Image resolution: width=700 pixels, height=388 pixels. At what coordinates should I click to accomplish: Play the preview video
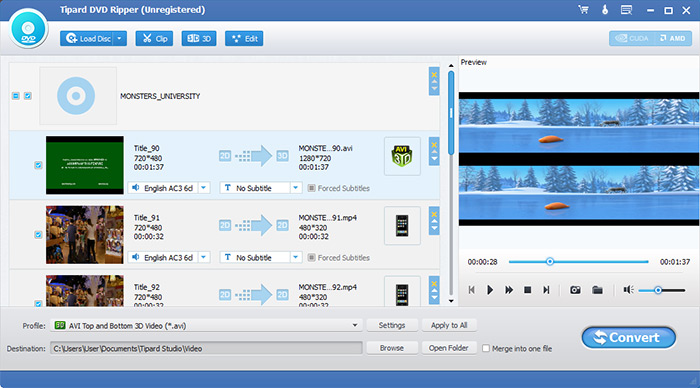click(490, 290)
